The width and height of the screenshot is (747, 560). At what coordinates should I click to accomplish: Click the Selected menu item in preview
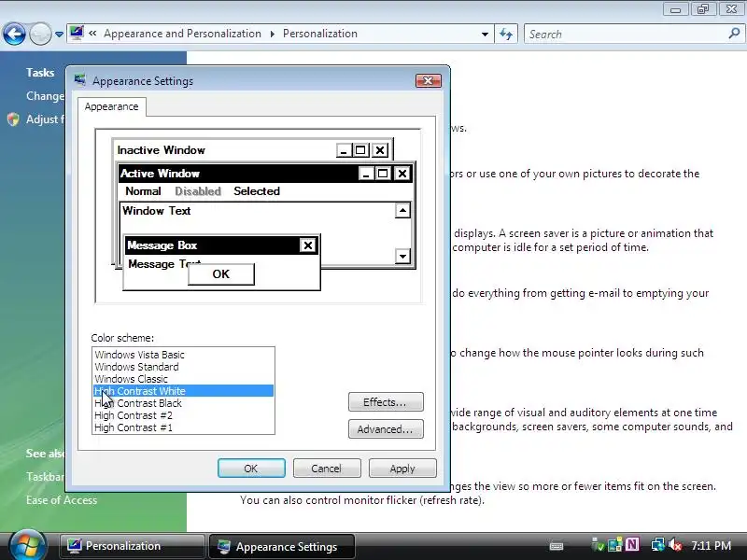pos(257,191)
